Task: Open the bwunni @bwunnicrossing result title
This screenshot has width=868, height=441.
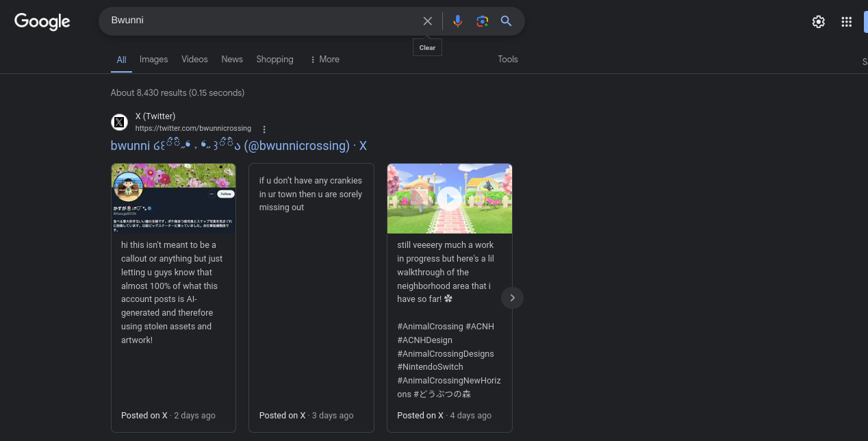Action: point(239,145)
